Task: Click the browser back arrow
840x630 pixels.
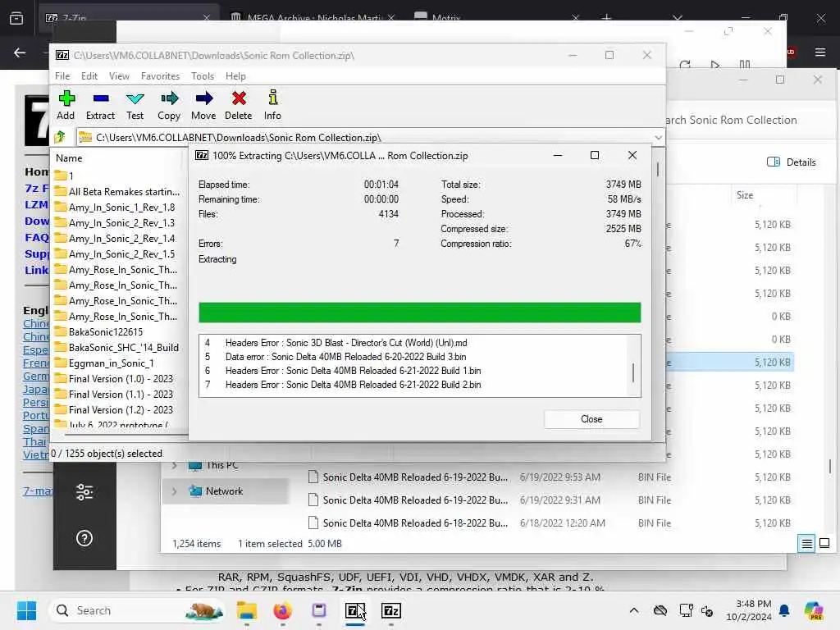Action: coord(20,52)
